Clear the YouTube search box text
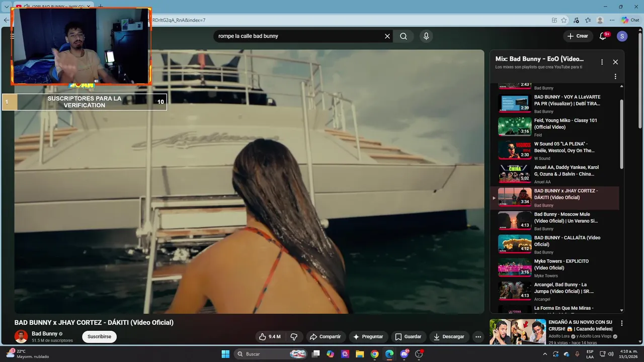 tap(387, 36)
